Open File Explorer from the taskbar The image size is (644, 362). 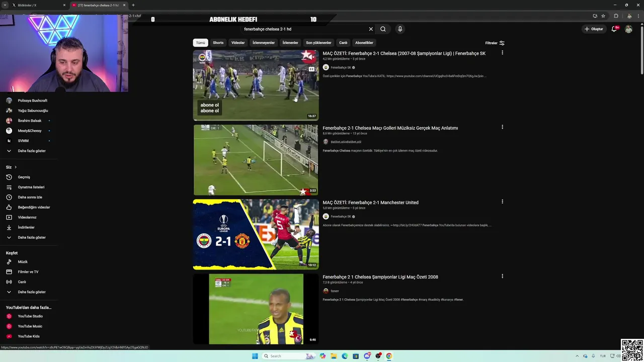334,356
